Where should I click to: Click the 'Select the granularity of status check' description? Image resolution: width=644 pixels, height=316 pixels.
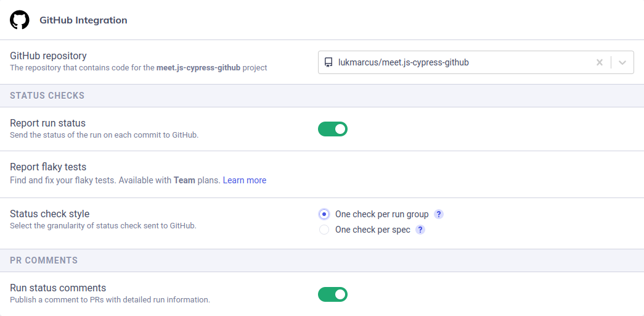(103, 225)
